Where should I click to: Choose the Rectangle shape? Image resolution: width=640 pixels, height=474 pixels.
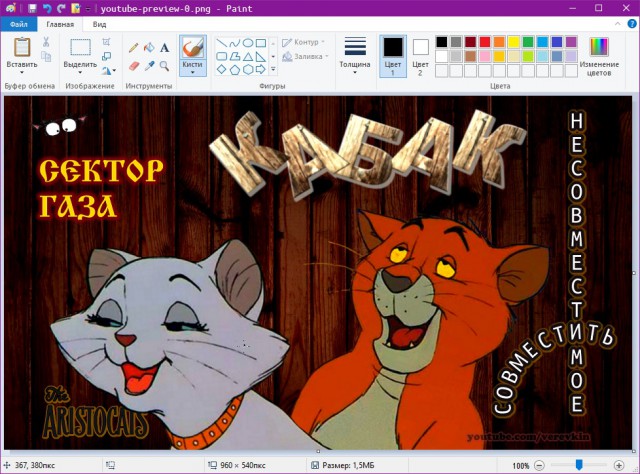[261, 43]
